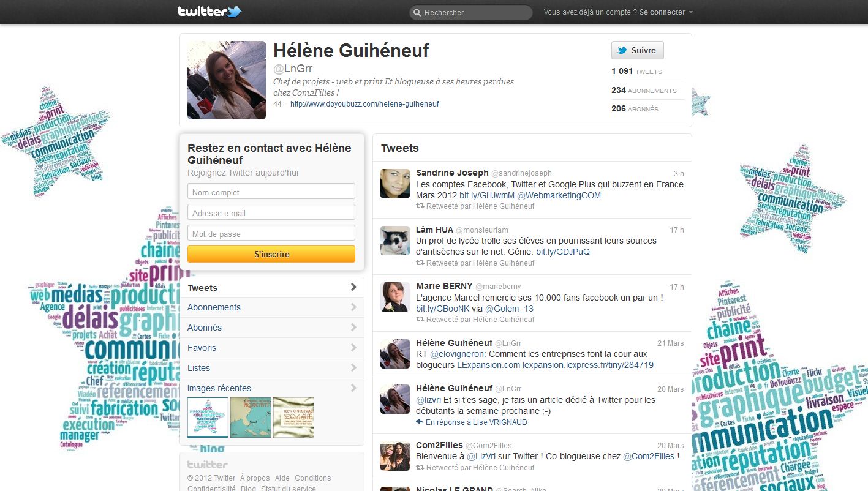Click avatar on RT @elovigneron tweet
Screen dimensions: 868x491
395,354
